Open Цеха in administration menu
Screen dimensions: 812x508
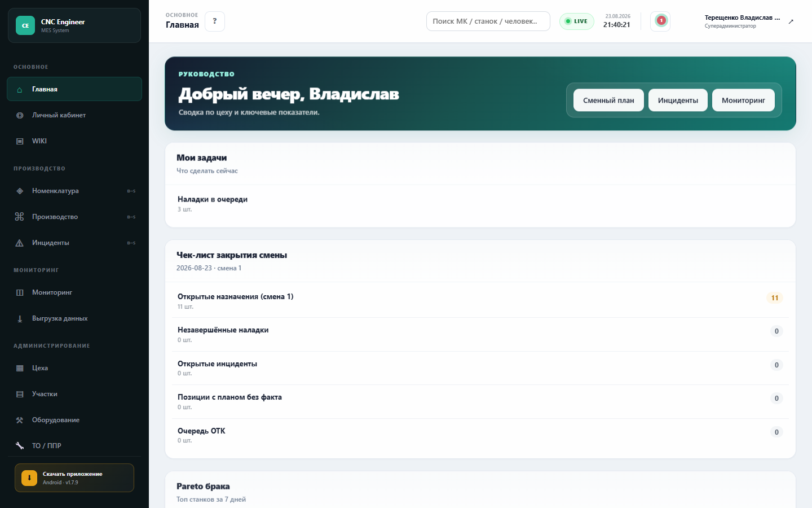tap(74, 369)
